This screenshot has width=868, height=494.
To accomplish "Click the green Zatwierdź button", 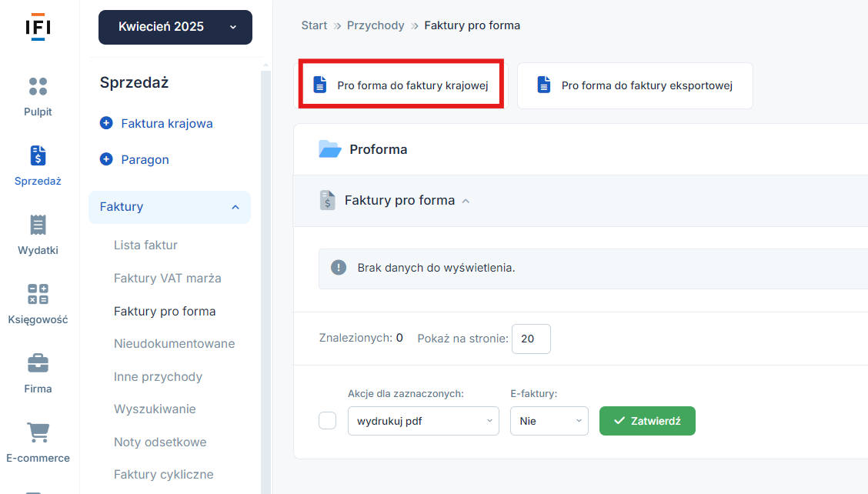I will pyautogui.click(x=647, y=421).
